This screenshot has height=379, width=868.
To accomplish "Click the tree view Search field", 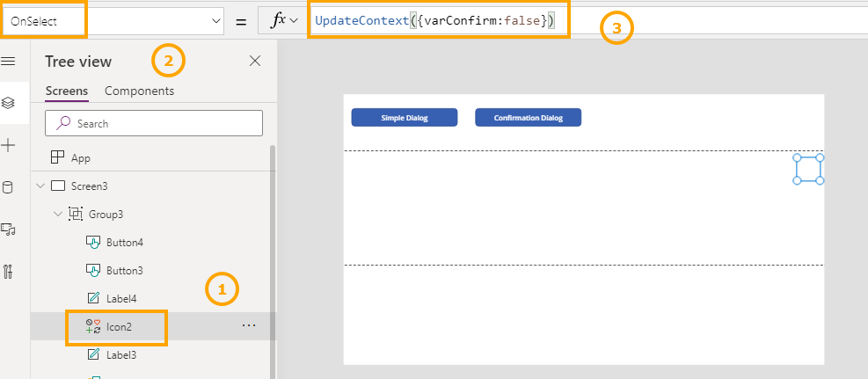I will tap(154, 124).
